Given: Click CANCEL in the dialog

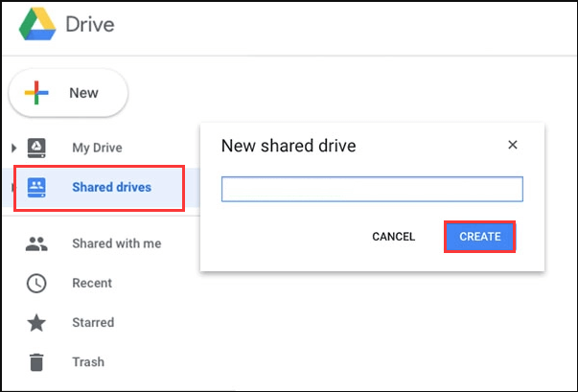Looking at the screenshot, I should (x=394, y=237).
